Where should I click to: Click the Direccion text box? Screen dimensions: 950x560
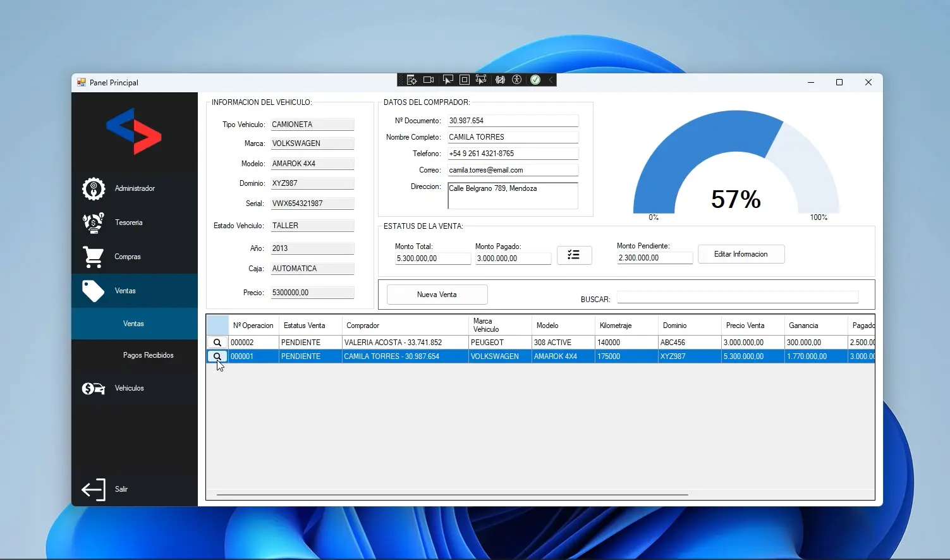pyautogui.click(x=513, y=195)
